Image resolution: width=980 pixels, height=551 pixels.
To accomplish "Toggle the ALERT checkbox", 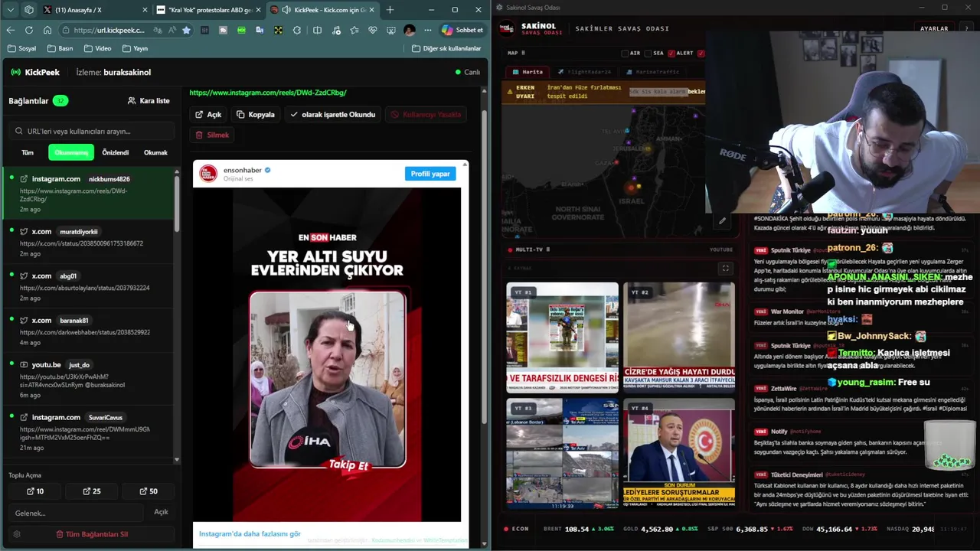I will (671, 54).
